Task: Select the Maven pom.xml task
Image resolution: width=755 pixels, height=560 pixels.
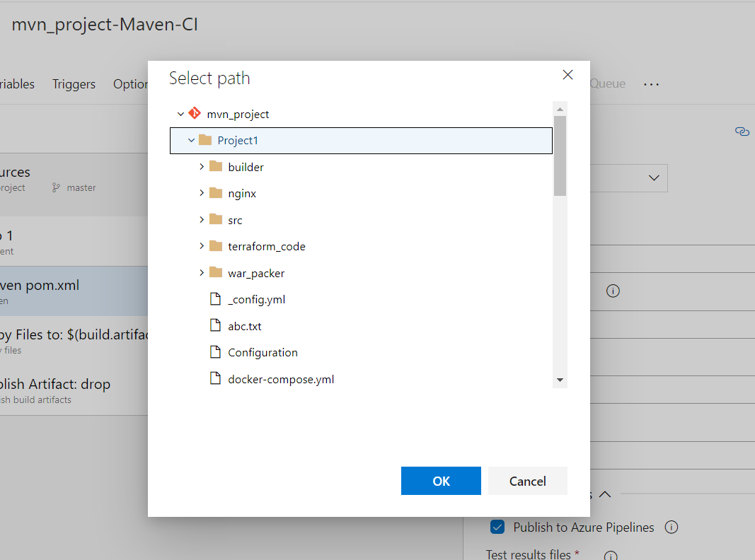Action: tap(74, 291)
